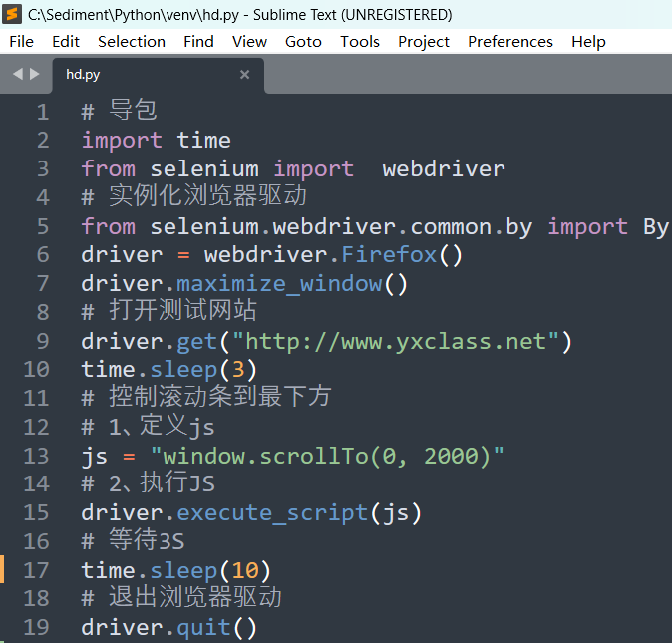Click the '# 实例化浏览器驱动' comment
Viewport: 672px width, 643px height.
coord(194,196)
